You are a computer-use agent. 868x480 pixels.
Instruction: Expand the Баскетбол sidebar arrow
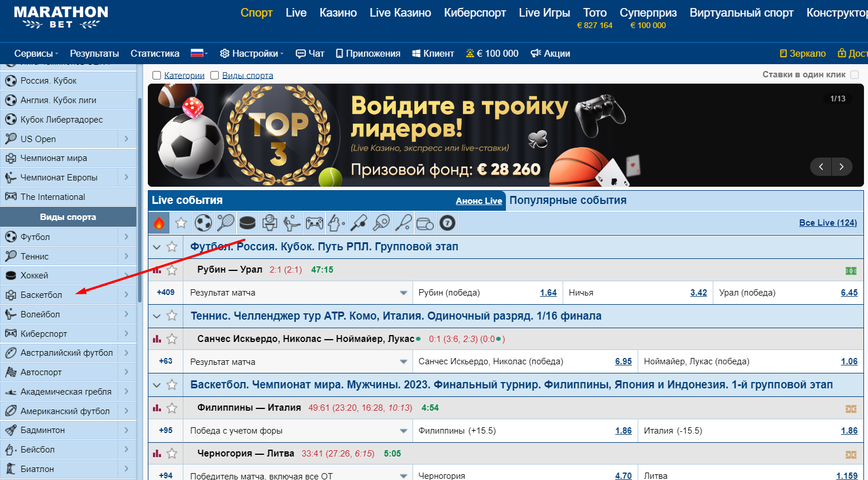[x=127, y=294]
